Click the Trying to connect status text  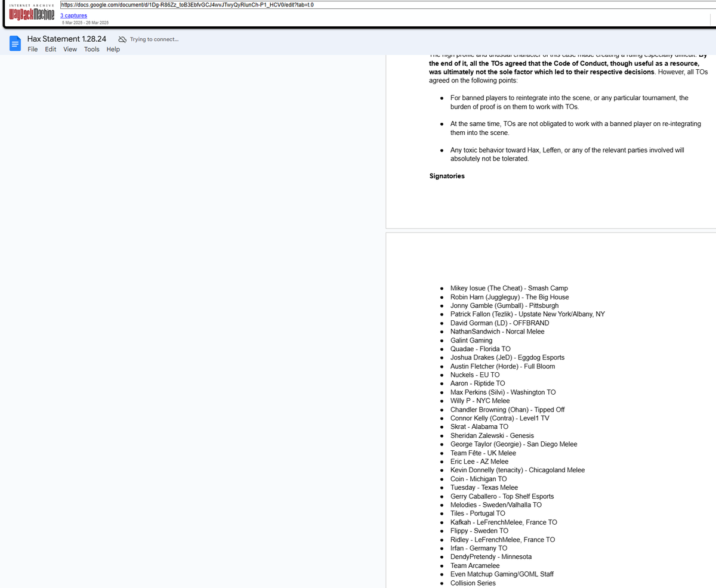click(x=154, y=39)
